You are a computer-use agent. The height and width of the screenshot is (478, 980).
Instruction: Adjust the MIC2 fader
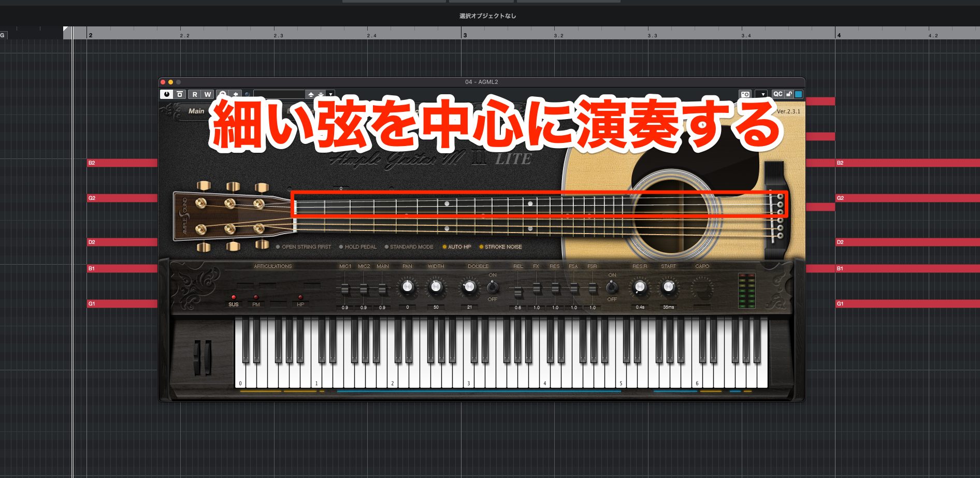click(x=364, y=289)
